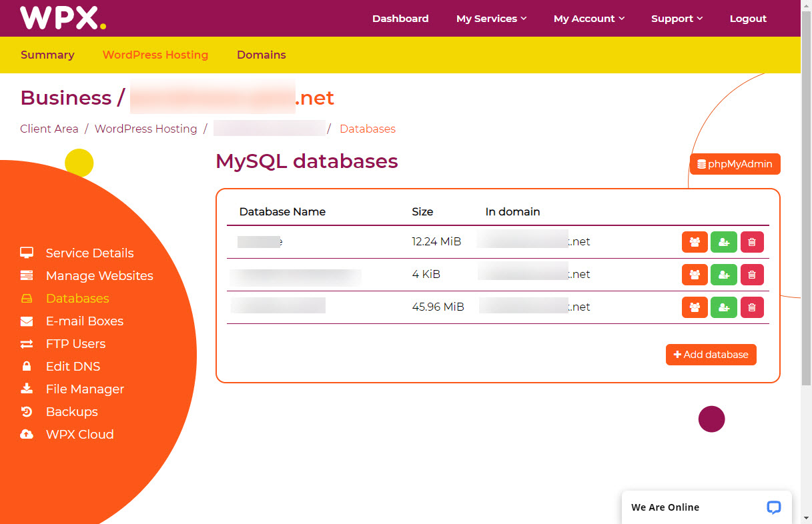Open the live chat bubble icon
The height and width of the screenshot is (524, 812).
773,507
